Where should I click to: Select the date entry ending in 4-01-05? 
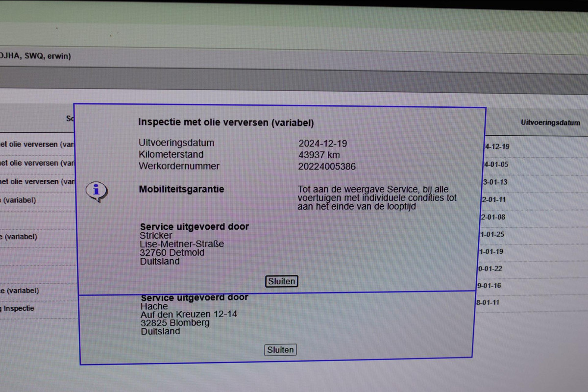496,165
